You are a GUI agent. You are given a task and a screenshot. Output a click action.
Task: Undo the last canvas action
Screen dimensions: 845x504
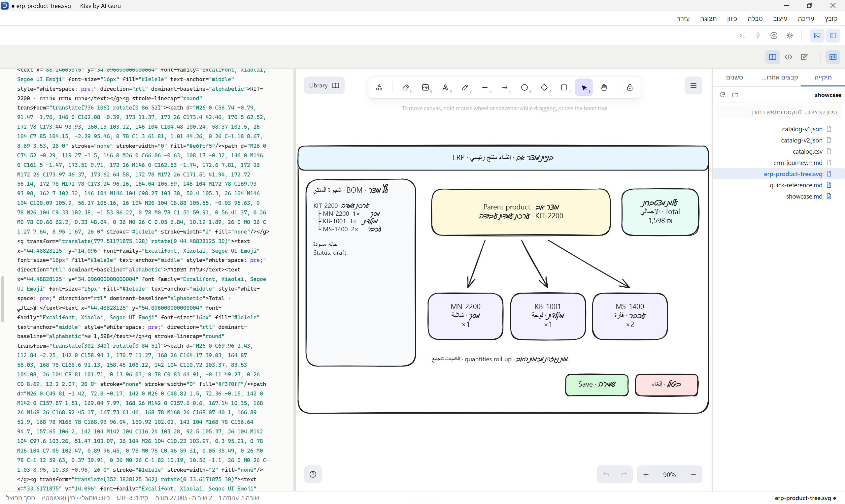point(606,474)
